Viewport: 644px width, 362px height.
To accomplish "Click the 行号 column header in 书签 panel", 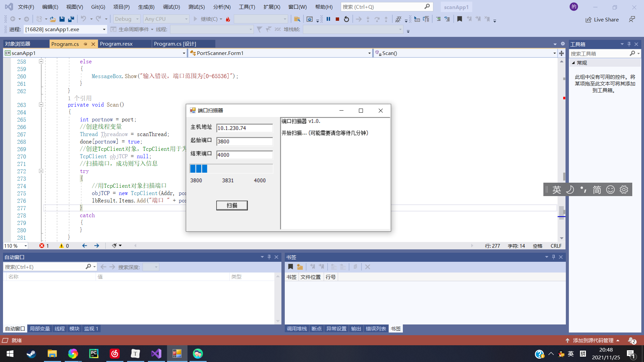I will 330,277.
